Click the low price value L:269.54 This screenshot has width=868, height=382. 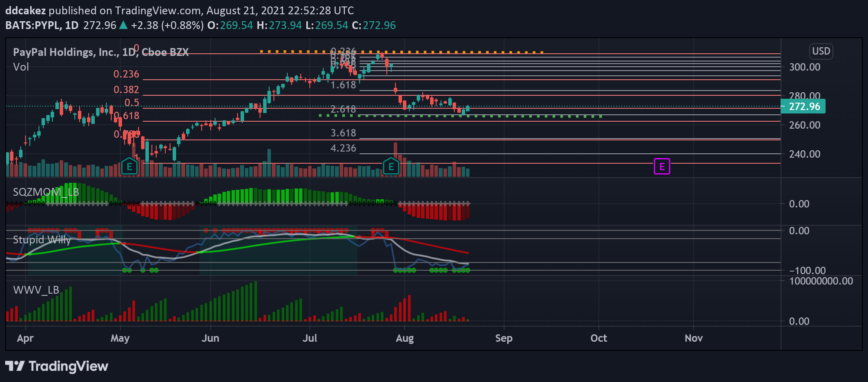point(327,25)
